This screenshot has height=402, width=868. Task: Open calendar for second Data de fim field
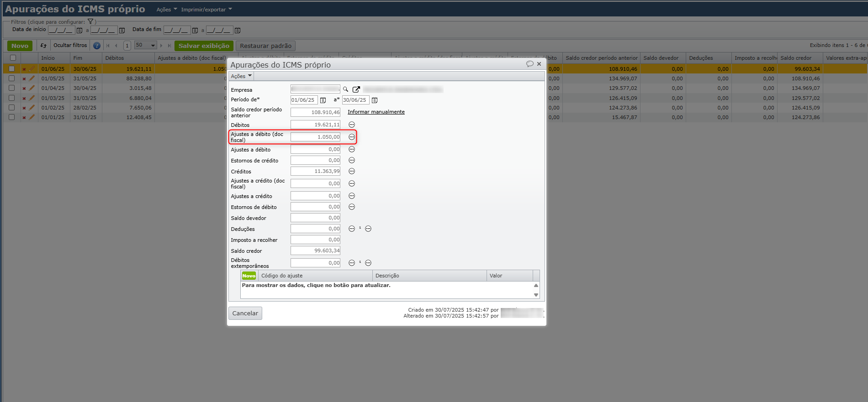click(238, 31)
